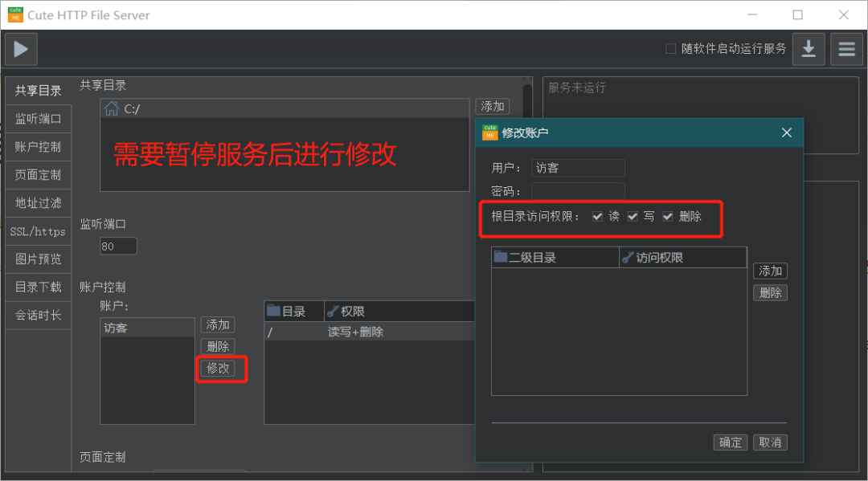This screenshot has width=868, height=481.
Task: Click the download arrow icon in toolbar
Action: click(809, 49)
